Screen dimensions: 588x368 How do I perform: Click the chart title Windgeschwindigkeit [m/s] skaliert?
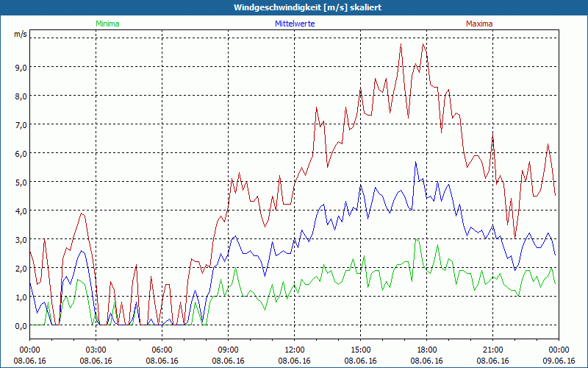pyautogui.click(x=307, y=7)
